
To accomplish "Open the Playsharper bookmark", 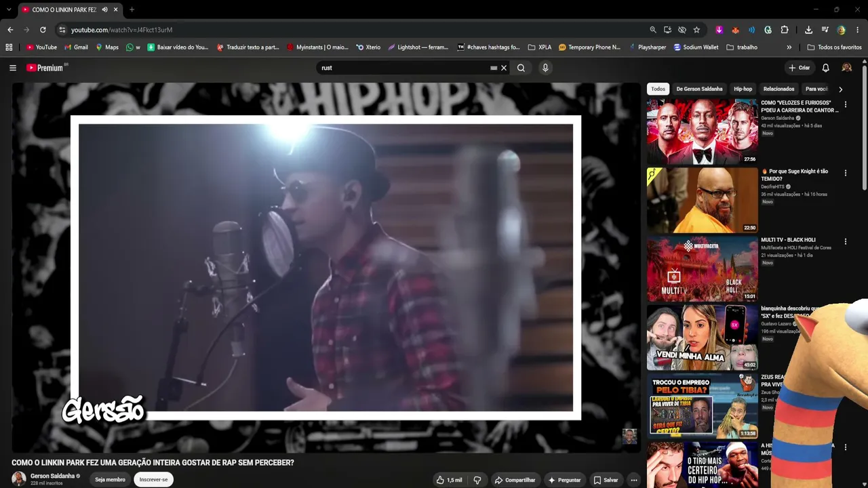I will (x=647, y=47).
